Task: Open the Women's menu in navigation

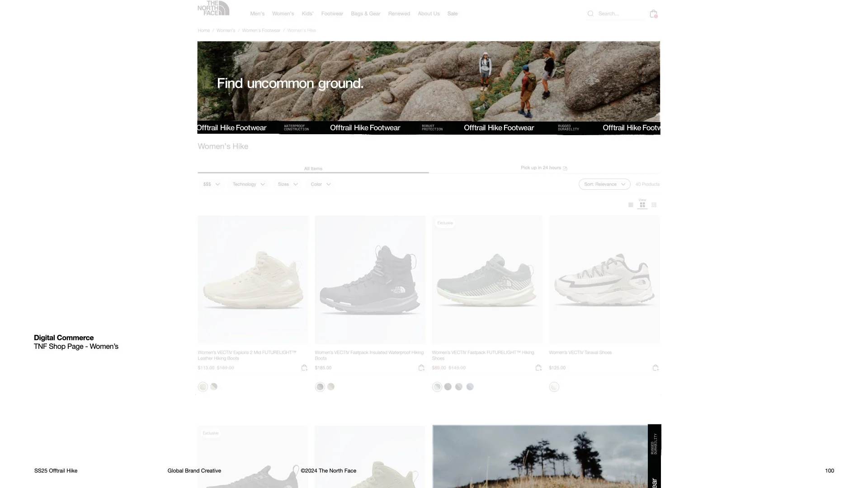Action: [x=283, y=14]
